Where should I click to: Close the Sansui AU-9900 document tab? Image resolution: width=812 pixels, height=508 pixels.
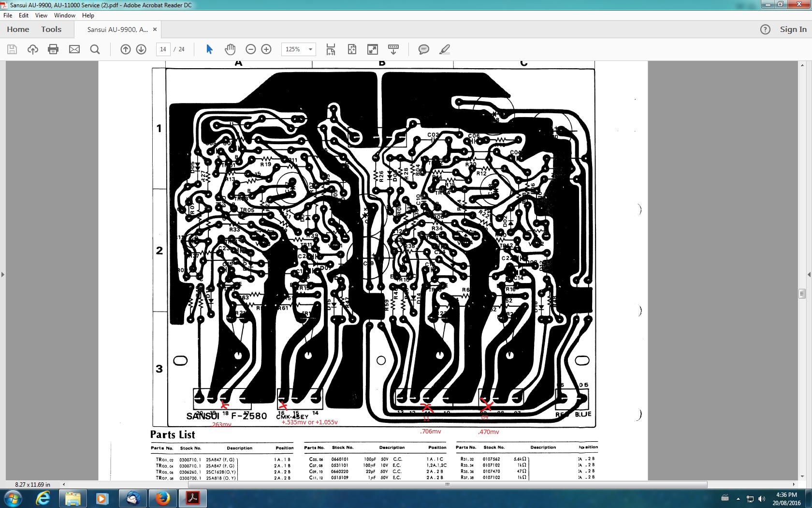click(x=155, y=30)
